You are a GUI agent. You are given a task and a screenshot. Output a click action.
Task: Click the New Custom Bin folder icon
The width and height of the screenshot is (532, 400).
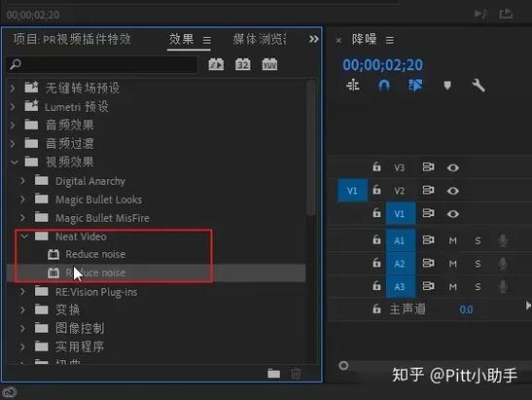point(274,374)
